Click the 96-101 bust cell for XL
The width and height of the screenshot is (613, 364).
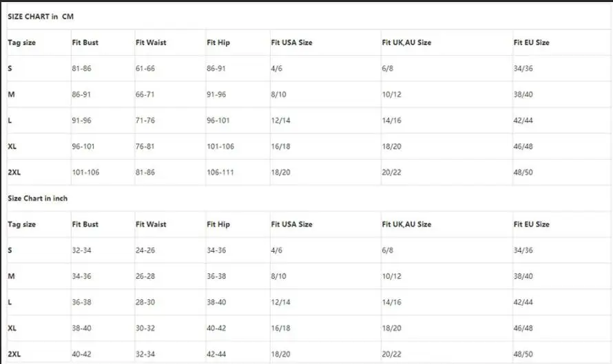tap(83, 147)
